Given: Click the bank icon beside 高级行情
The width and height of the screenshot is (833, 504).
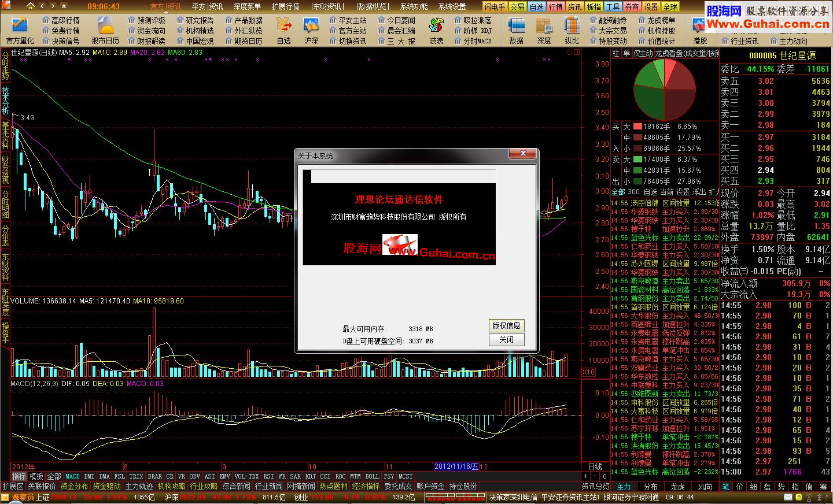Looking at the screenshot, I should (46, 20).
